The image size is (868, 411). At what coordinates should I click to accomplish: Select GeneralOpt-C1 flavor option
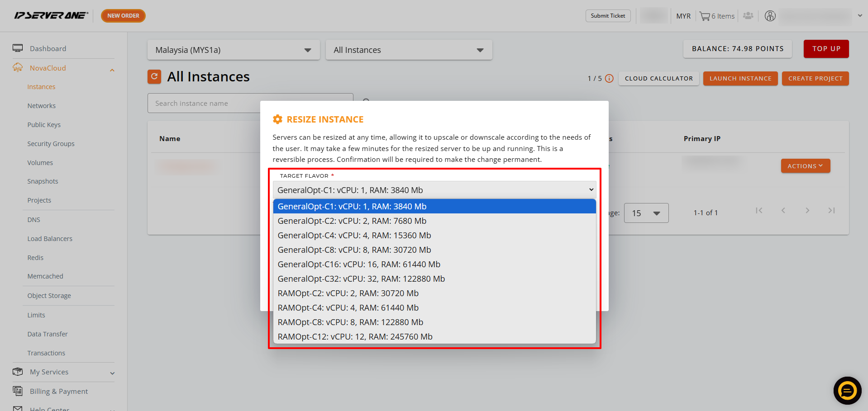434,206
